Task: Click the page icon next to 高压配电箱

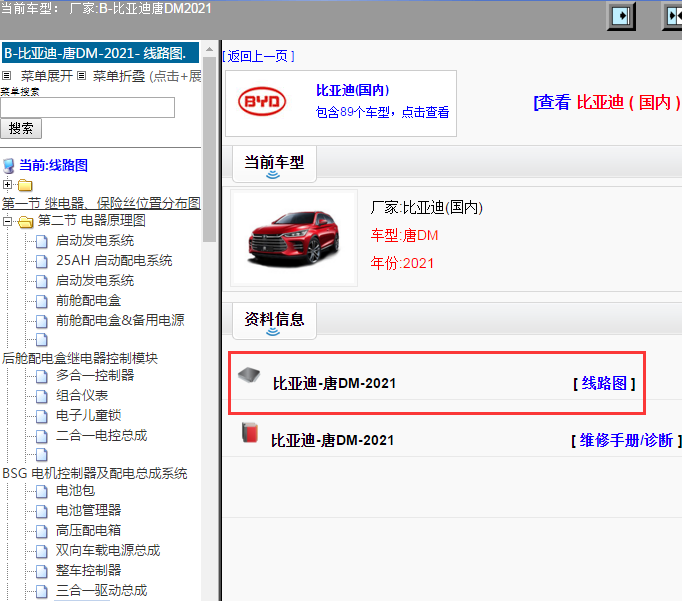Action: pos(42,531)
